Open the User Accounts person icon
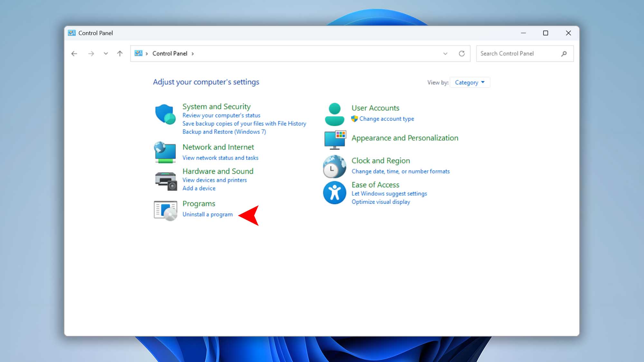The height and width of the screenshot is (362, 644). pyautogui.click(x=335, y=114)
